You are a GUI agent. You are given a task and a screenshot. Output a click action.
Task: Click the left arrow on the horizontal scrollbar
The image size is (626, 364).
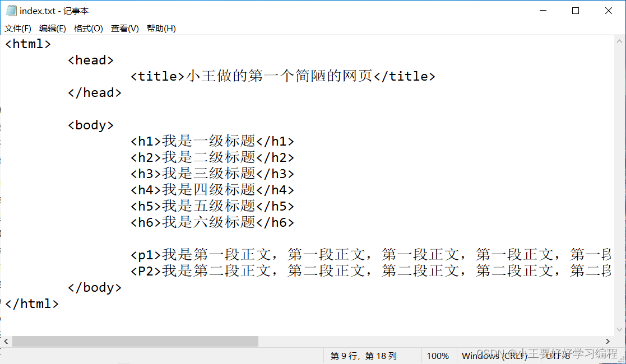tap(6, 341)
